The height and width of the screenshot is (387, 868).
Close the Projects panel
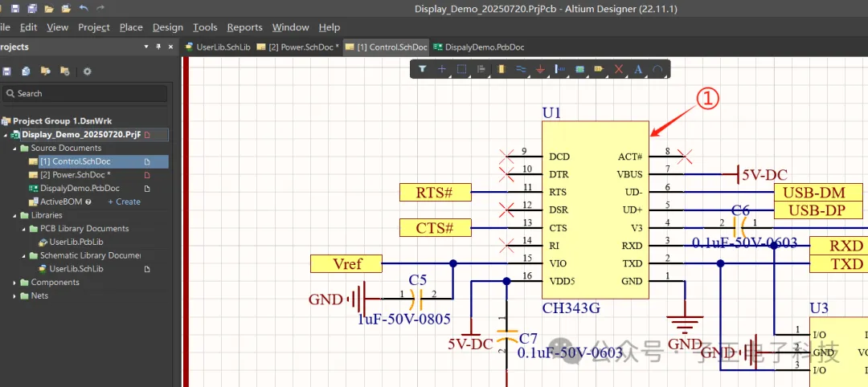tap(170, 47)
